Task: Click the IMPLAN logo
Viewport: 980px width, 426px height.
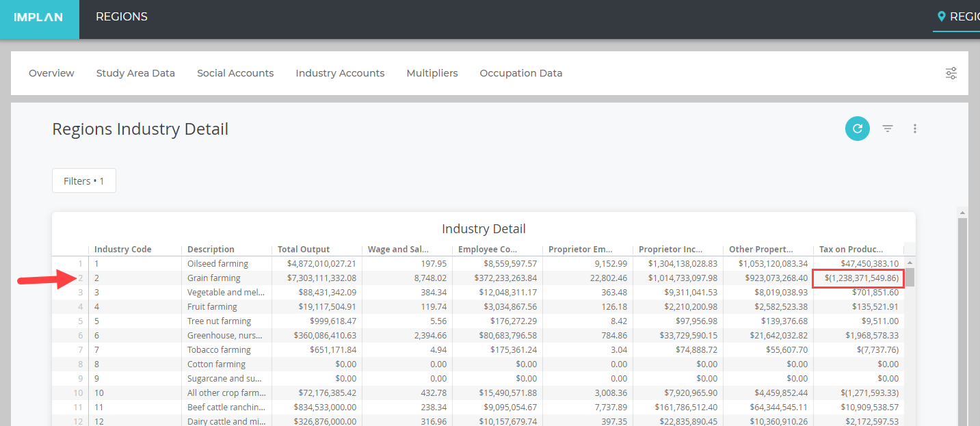Action: [39, 17]
